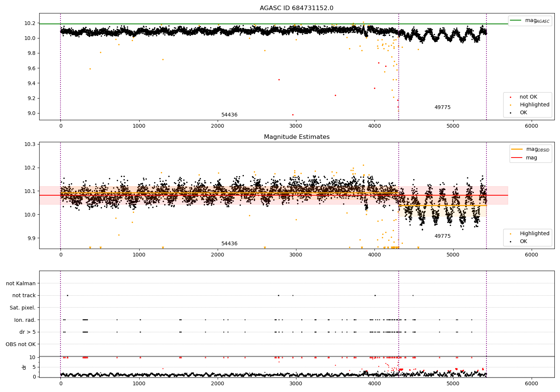Screen dimensions: 560x392
Task: Click the '9.6' y-tick of the top plot
Action: click(x=31, y=68)
